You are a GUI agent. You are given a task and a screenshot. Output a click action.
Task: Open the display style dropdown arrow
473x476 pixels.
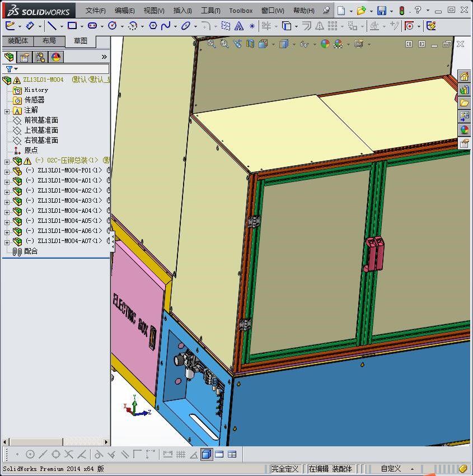(294, 45)
